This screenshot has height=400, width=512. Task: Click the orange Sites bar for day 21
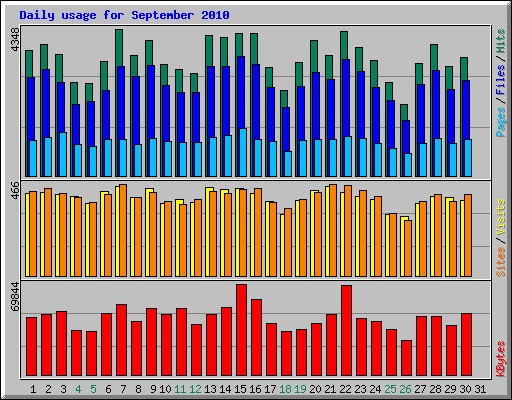tap(333, 230)
